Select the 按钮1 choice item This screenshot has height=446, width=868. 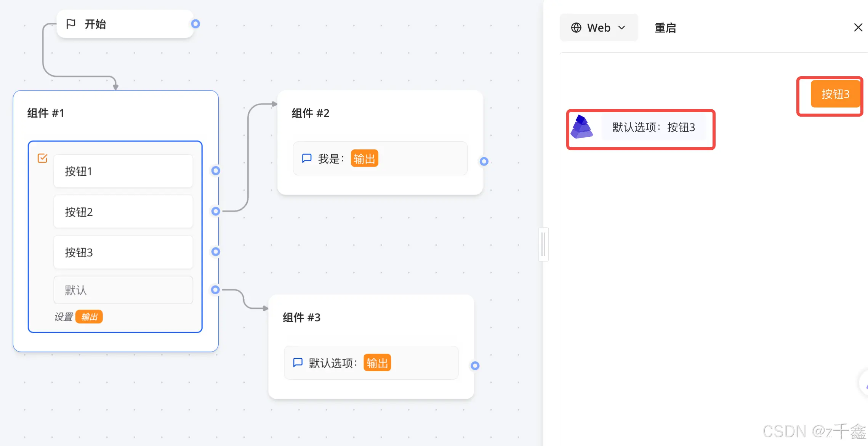[x=123, y=171]
